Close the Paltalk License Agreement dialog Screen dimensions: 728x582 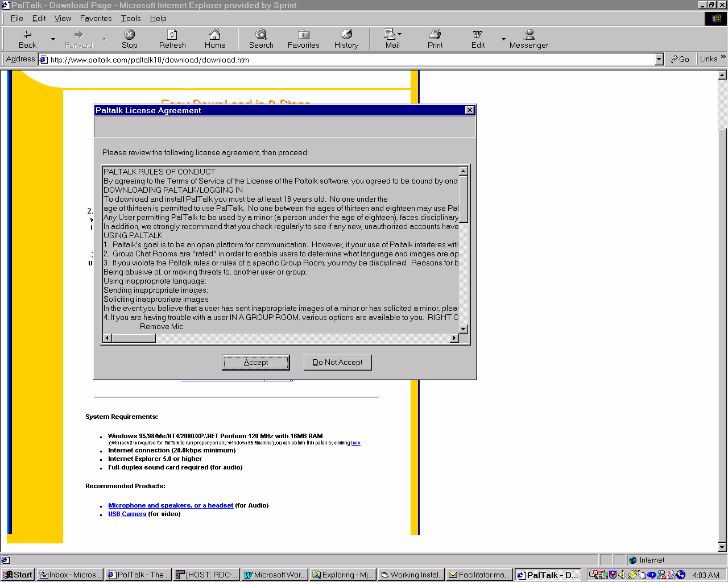(469, 110)
